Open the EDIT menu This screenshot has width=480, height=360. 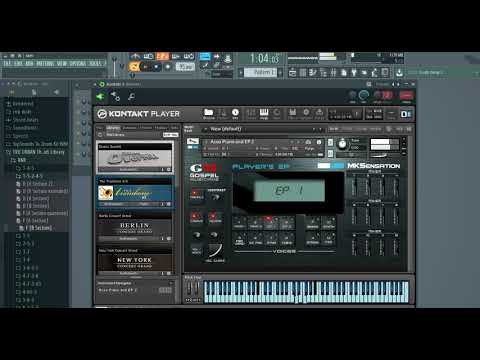pos(18,63)
